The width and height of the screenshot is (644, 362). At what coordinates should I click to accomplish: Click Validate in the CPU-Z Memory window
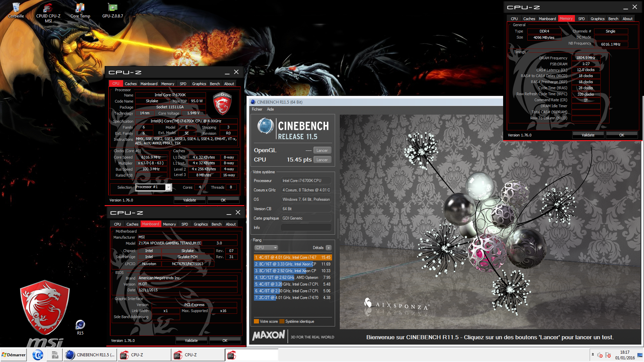point(588,135)
